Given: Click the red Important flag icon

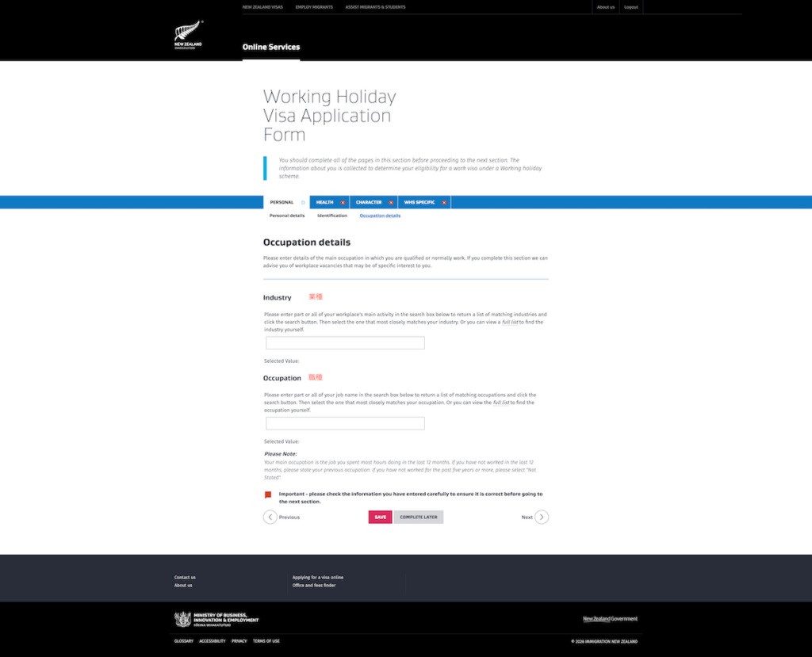Looking at the screenshot, I should [268, 495].
